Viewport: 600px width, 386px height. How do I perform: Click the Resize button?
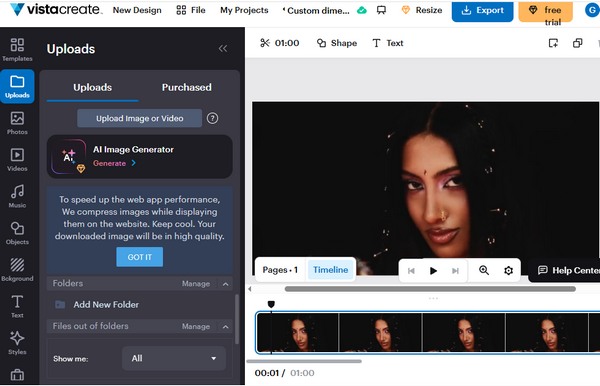[422, 10]
